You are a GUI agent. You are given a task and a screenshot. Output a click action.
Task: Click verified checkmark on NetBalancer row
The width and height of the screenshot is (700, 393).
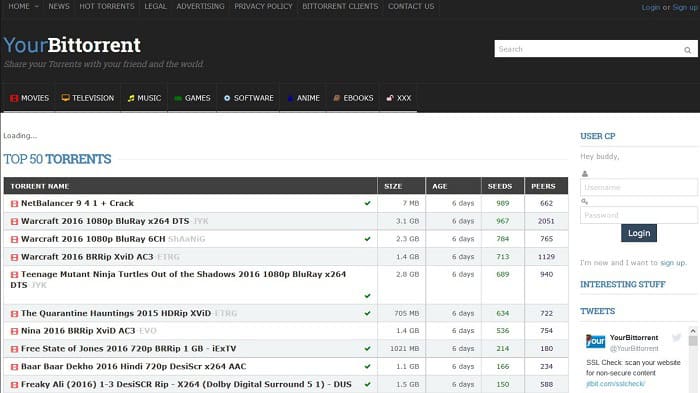[367, 203]
